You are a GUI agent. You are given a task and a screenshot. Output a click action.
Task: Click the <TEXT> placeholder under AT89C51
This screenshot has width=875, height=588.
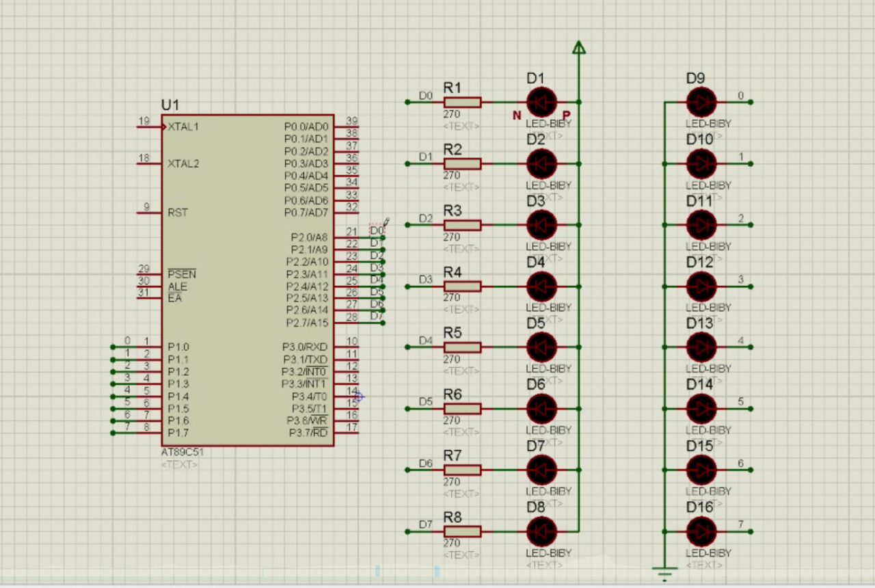point(179,464)
